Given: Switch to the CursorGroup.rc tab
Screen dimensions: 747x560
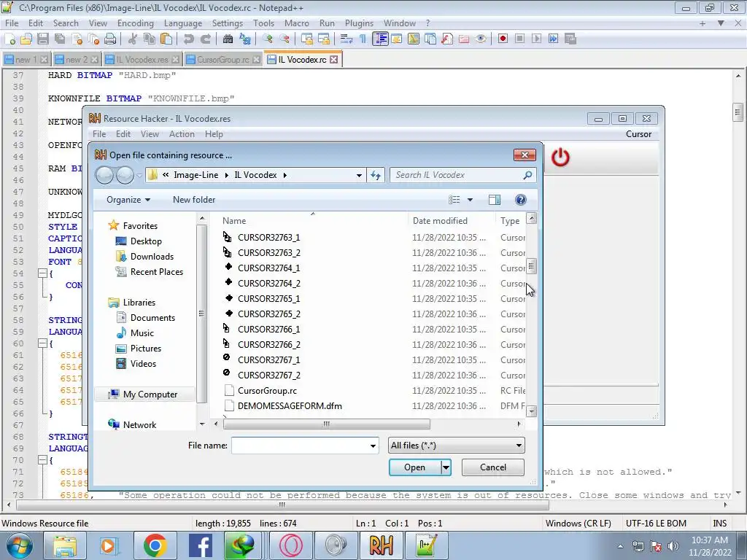Looking at the screenshot, I should pyautogui.click(x=222, y=60).
